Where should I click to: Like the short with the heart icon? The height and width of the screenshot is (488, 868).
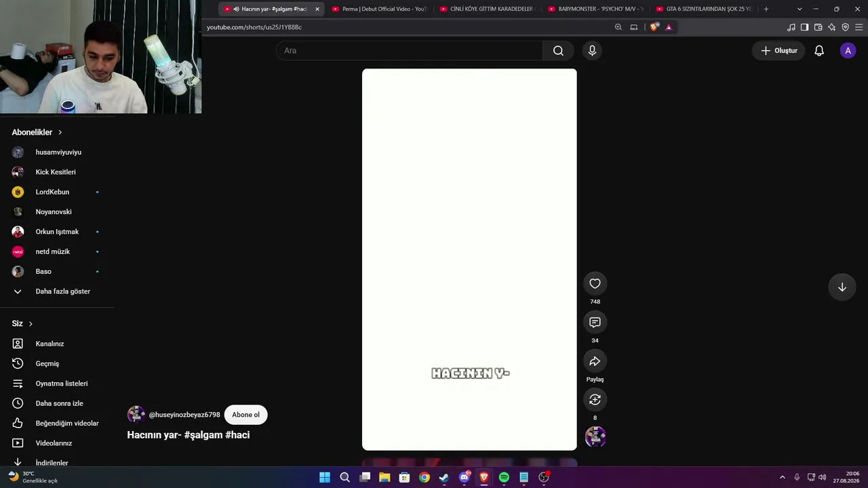tap(595, 283)
